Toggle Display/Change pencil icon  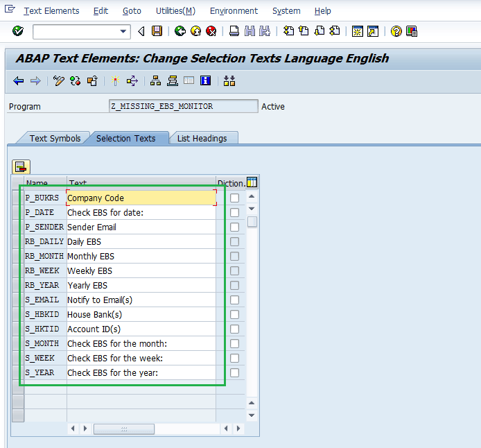point(59,81)
